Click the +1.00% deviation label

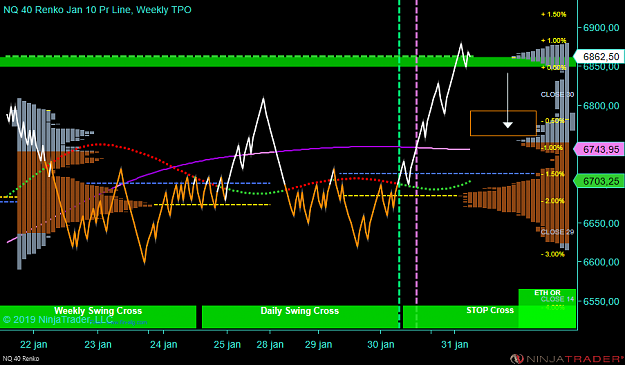pyautogui.click(x=553, y=41)
